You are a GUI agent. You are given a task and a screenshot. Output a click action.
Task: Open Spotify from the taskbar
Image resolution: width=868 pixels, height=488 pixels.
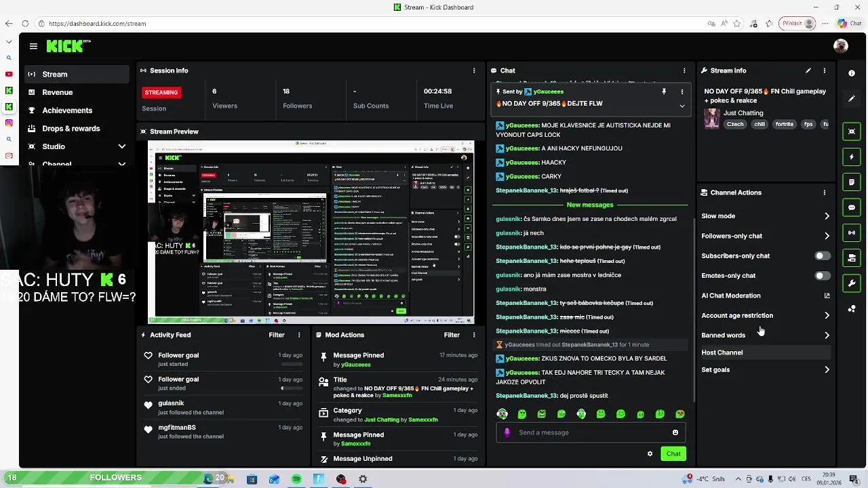click(x=296, y=479)
